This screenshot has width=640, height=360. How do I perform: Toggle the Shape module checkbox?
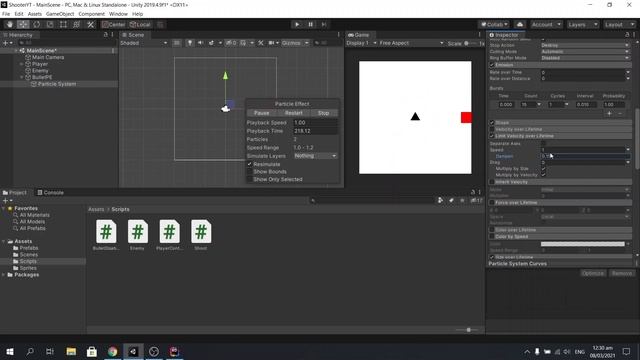tap(492, 122)
